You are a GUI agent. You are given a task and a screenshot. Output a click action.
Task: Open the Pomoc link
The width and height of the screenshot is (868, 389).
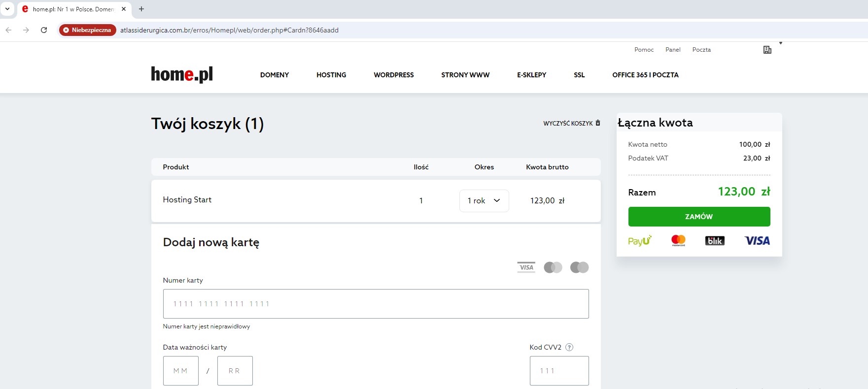click(x=644, y=50)
